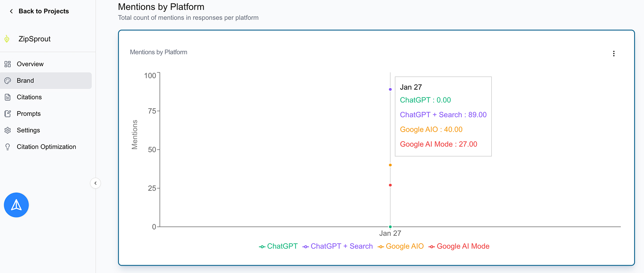Open Citations via the document icon

[x=7, y=97]
